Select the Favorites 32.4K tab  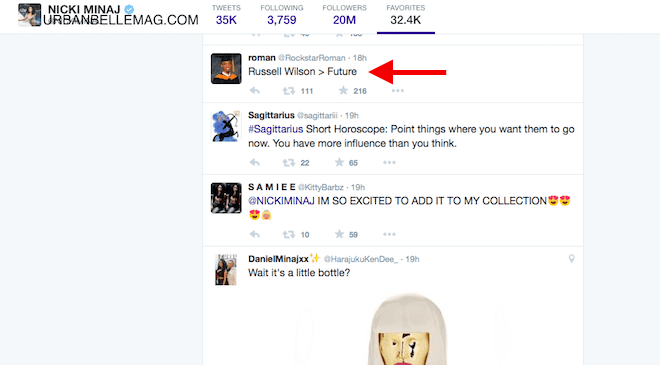point(406,15)
